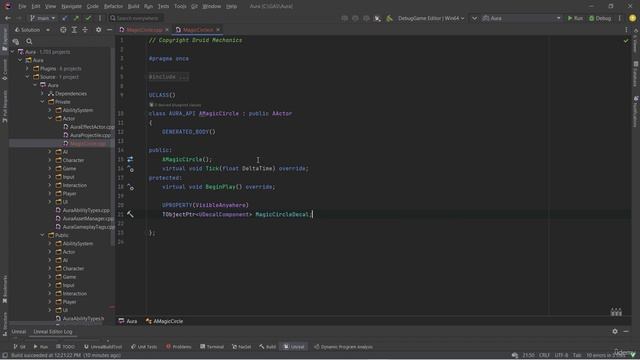
Task: Click the hammer quick-fix icon on line 21
Action: [130, 214]
